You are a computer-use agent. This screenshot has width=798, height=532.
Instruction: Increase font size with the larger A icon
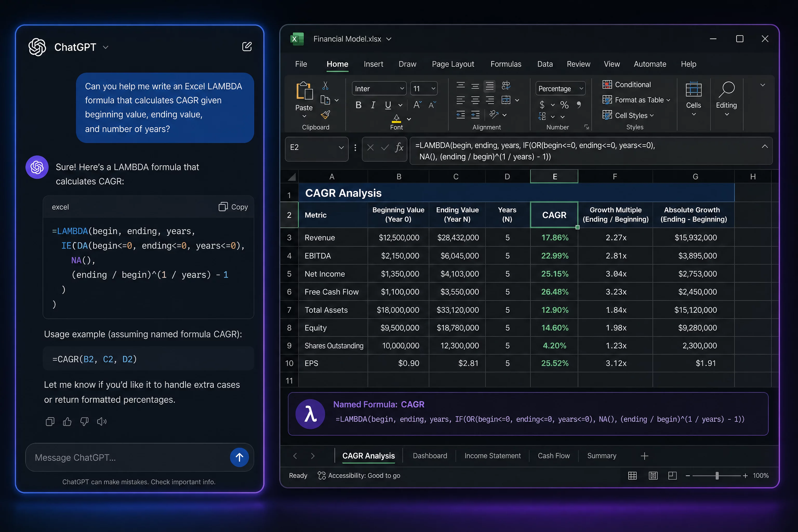click(417, 105)
